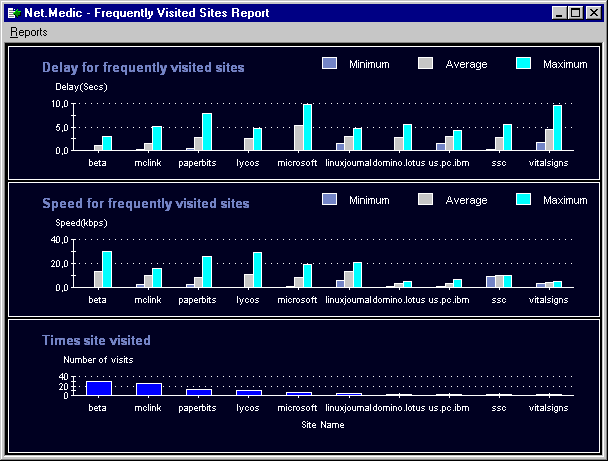The width and height of the screenshot is (608, 461).
Task: Minimize the Net.Medic report window
Action: (x=561, y=13)
